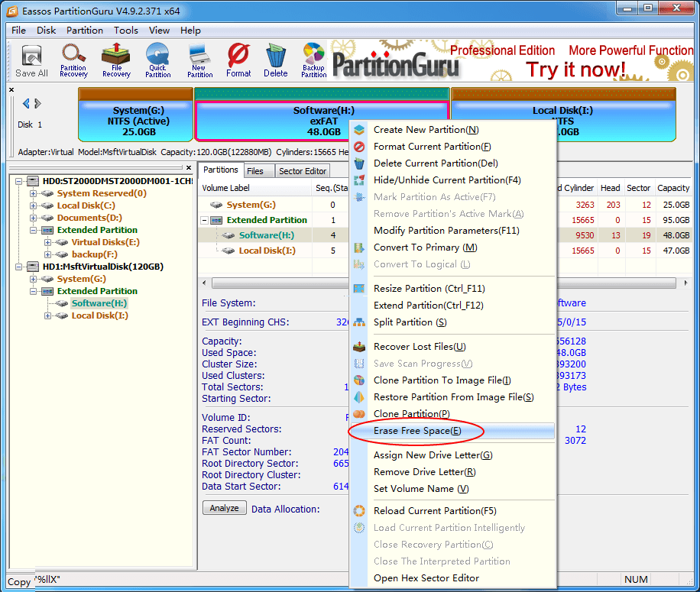Click left arrow of table scrollbar

pos(205,283)
